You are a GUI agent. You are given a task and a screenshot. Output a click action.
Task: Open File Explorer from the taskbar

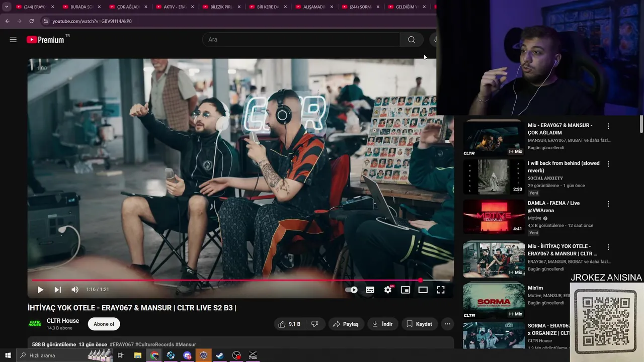tap(137, 355)
